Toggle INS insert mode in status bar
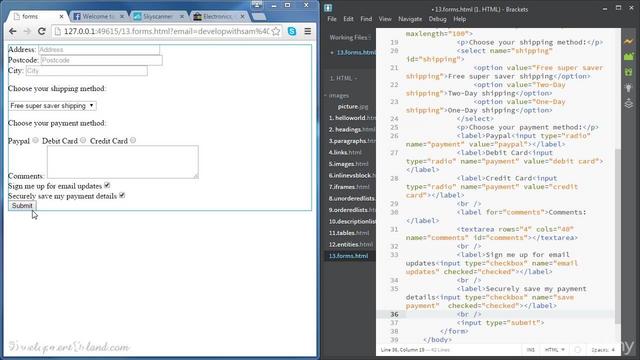This screenshot has width=640, height=360. click(530, 350)
